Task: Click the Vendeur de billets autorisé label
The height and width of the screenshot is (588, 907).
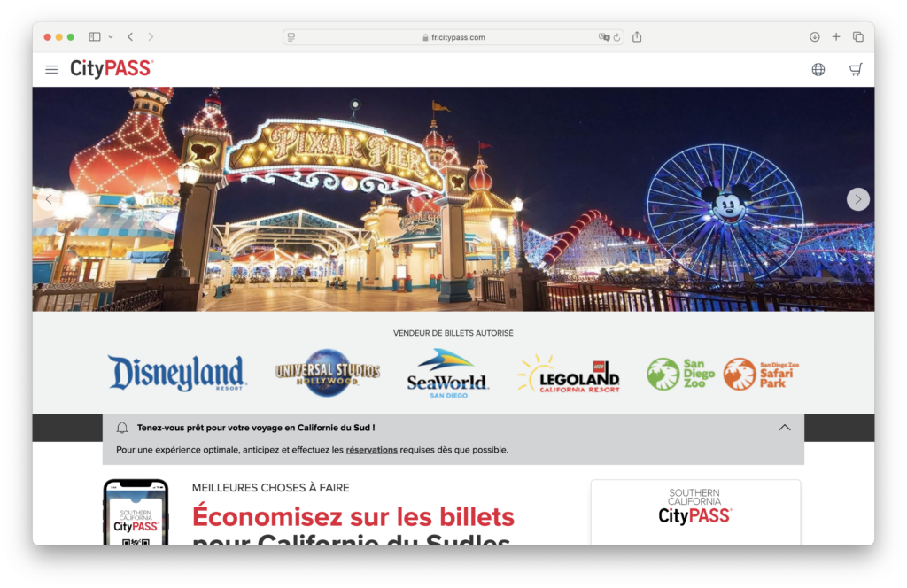Action: click(x=453, y=333)
